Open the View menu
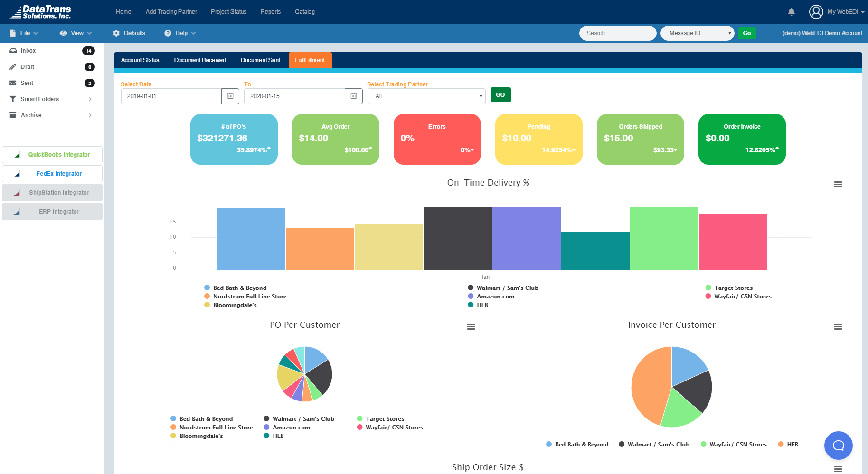This screenshot has width=868, height=474. (75, 33)
